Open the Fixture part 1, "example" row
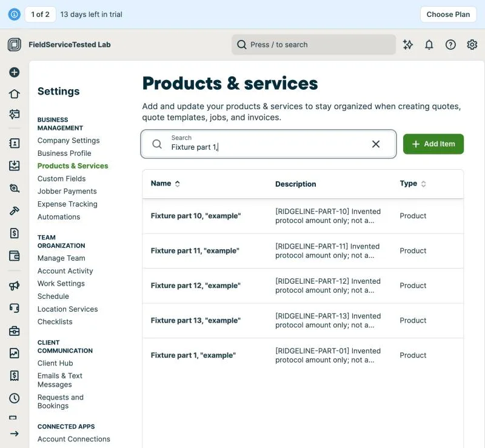The image size is (485, 448). 303,355
